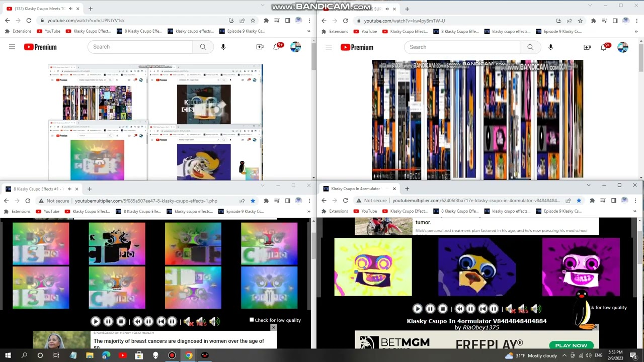The width and height of the screenshot is (644, 362).
Task: Mute all videos in 4ormulator window
Action: pyautogui.click(x=510, y=309)
